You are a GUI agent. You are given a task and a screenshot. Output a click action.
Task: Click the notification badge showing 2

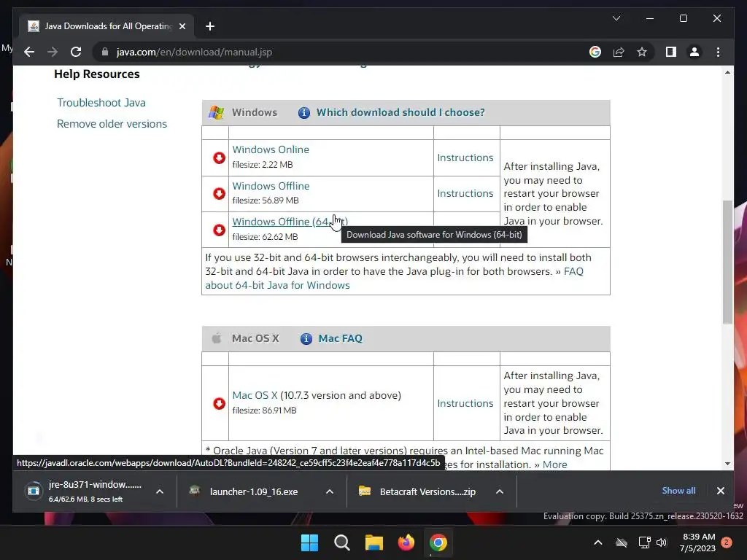tap(727, 542)
